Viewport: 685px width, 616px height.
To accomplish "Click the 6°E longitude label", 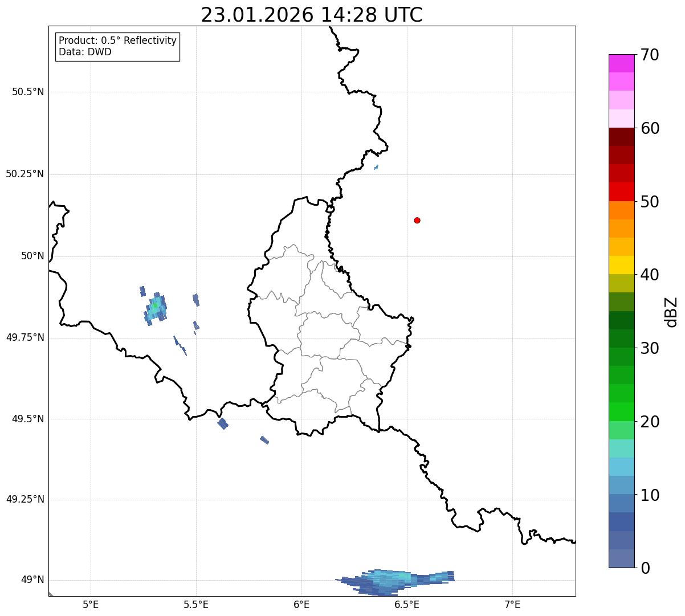I will pyautogui.click(x=301, y=604).
